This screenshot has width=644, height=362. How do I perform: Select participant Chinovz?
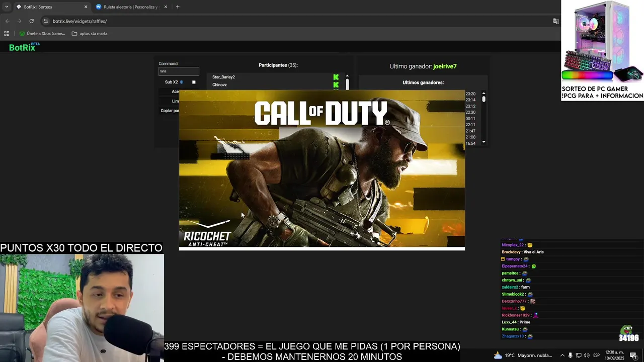[x=219, y=85]
